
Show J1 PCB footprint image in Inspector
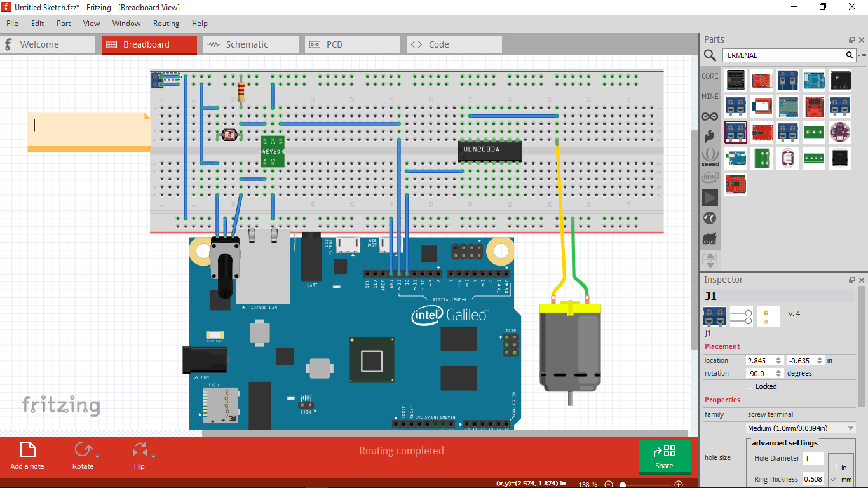768,317
